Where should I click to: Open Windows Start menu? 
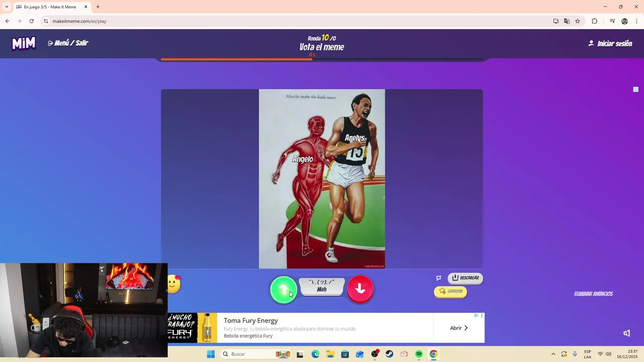click(211, 354)
